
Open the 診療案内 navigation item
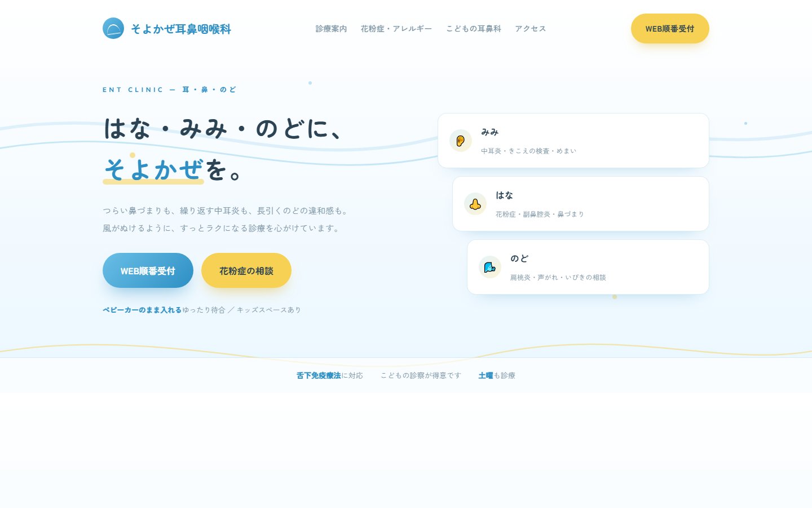(x=331, y=29)
